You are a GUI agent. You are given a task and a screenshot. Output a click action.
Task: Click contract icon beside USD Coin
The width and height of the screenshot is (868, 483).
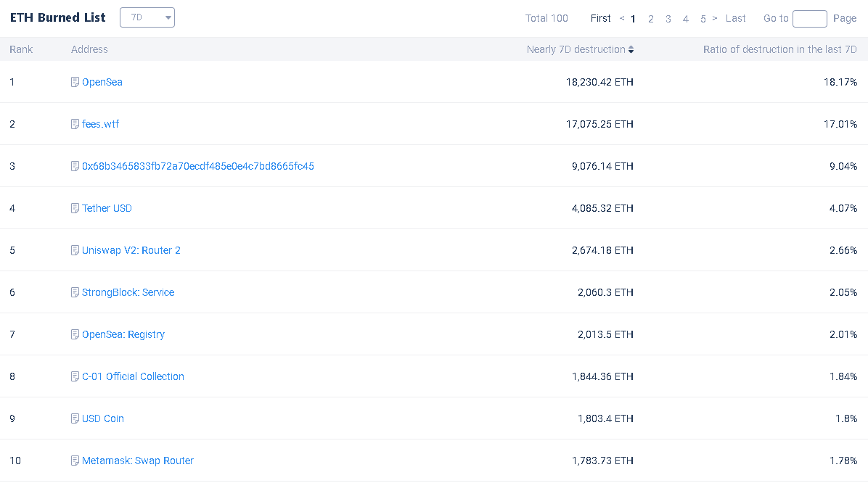point(75,418)
